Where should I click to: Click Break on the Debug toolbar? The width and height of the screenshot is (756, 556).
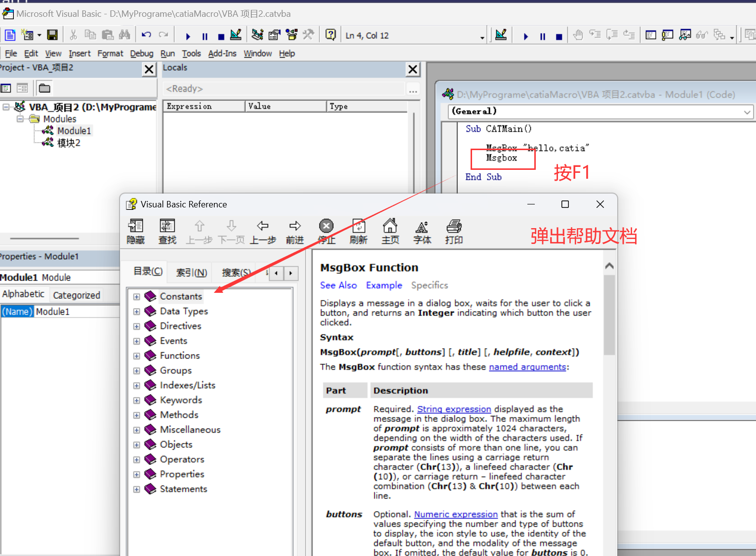tap(543, 36)
